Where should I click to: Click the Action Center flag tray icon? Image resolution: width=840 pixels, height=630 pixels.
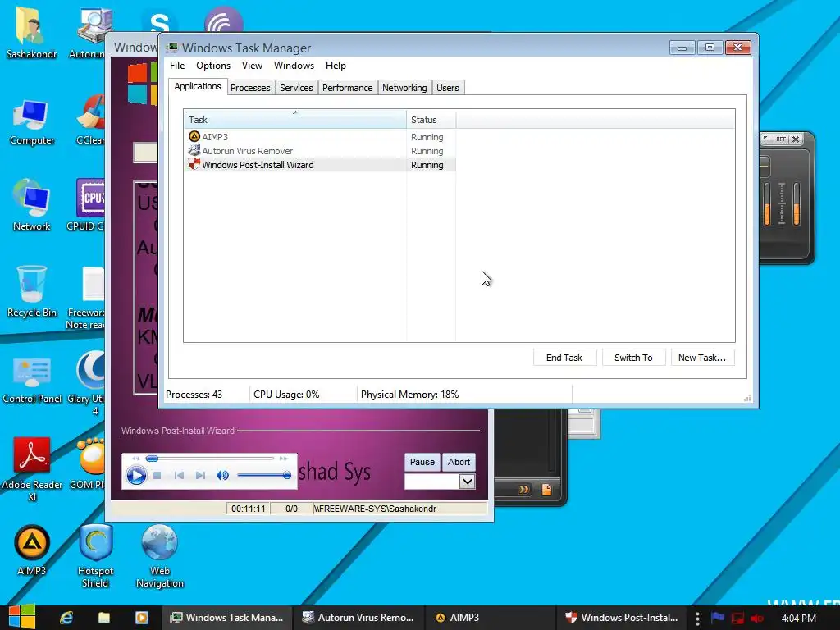[x=718, y=618]
